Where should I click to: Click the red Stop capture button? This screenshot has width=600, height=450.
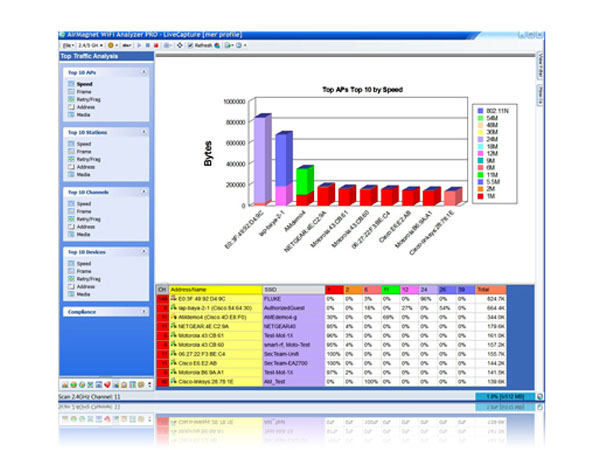point(154,45)
